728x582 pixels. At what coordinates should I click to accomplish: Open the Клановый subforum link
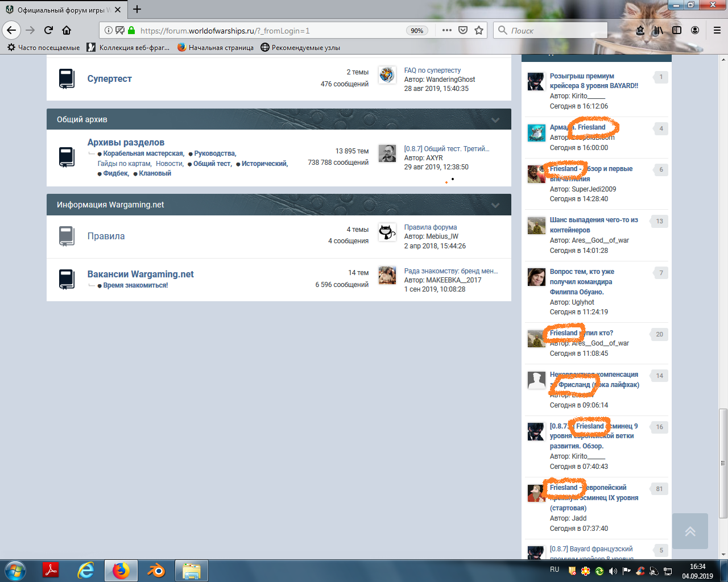pos(155,173)
